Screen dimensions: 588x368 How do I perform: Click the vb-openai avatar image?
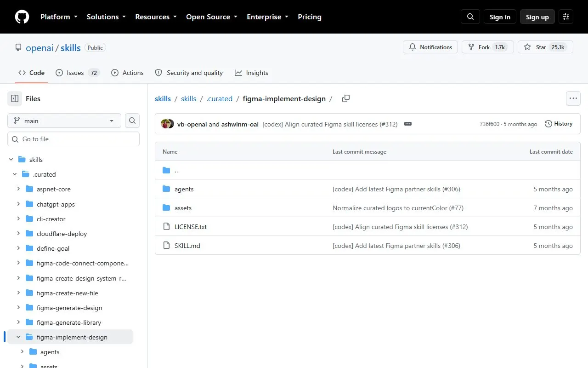[165, 124]
